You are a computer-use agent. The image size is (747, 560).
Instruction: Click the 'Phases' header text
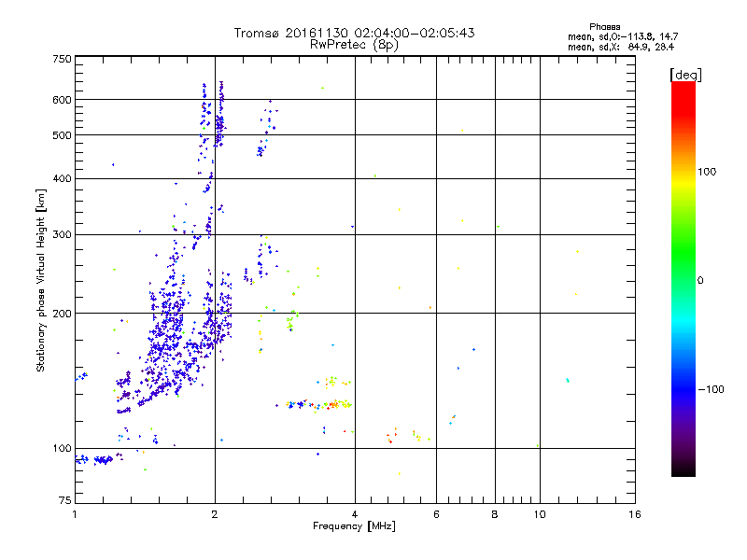pos(604,27)
